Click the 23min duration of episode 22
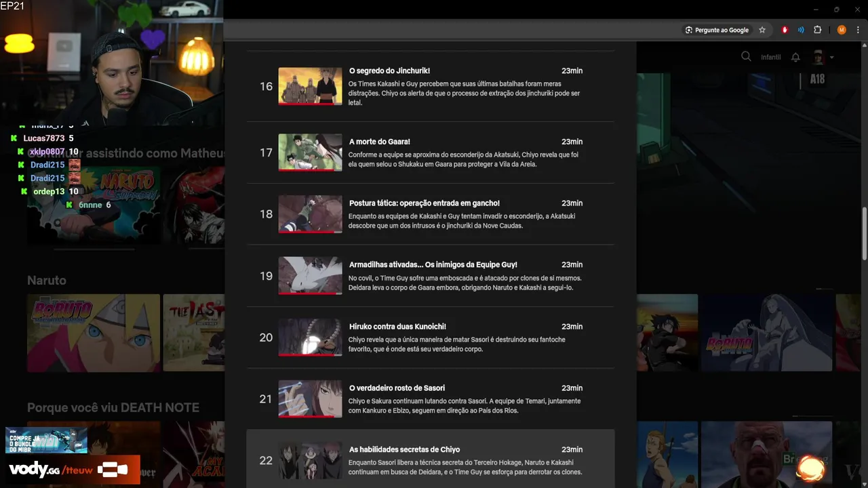The height and width of the screenshot is (488, 868). point(572,449)
